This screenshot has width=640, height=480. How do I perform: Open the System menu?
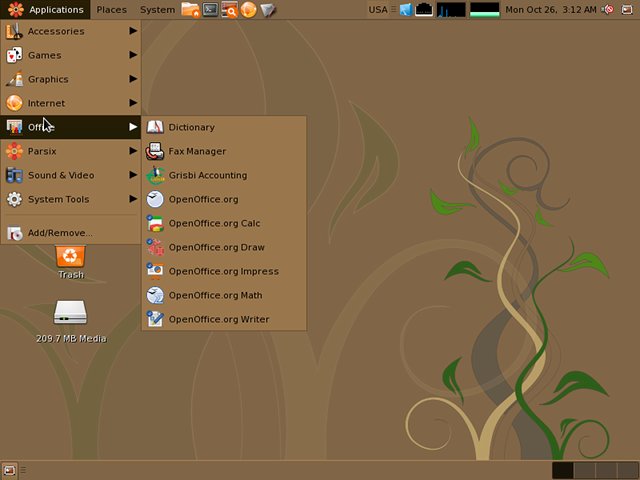coord(157,9)
